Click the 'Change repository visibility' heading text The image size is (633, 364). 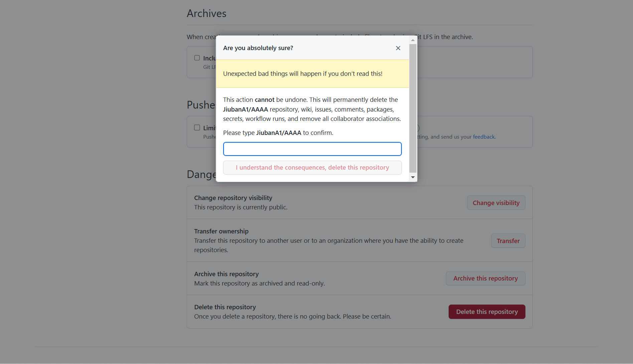pyautogui.click(x=233, y=198)
